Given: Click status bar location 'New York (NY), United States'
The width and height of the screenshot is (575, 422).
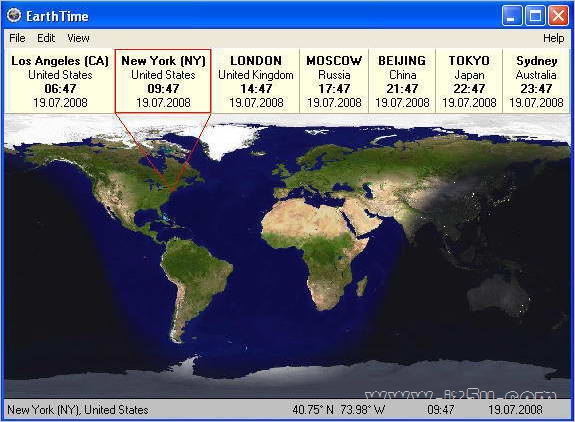Looking at the screenshot, I should (78, 410).
